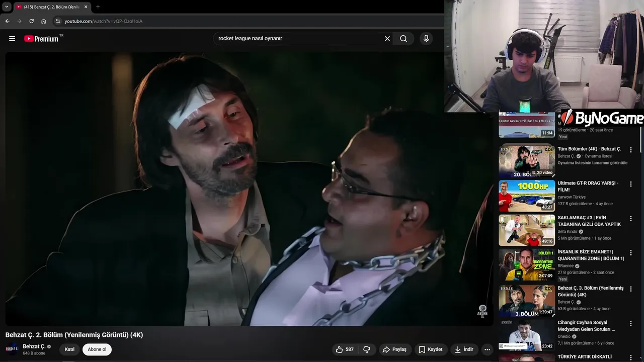
Task: Click the main video player
Action: coord(250,189)
